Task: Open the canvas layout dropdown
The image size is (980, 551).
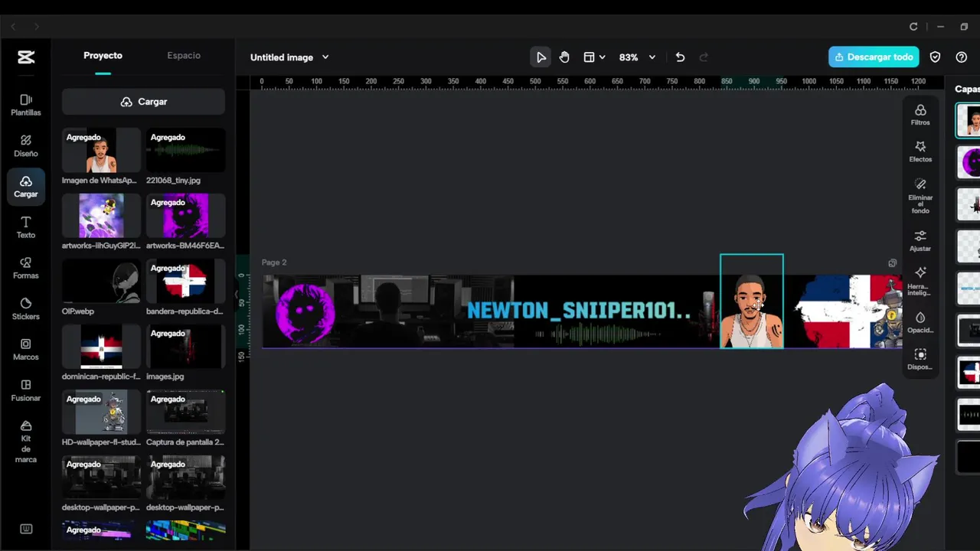Action: (x=594, y=57)
